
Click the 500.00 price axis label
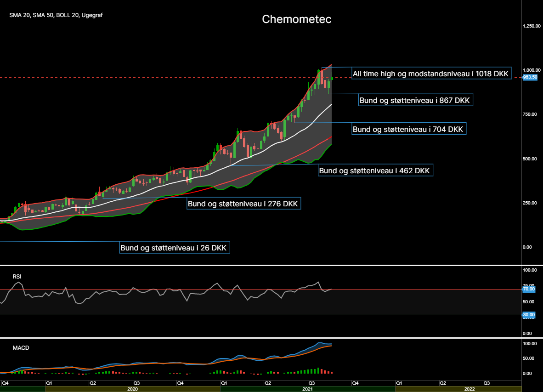pos(530,159)
